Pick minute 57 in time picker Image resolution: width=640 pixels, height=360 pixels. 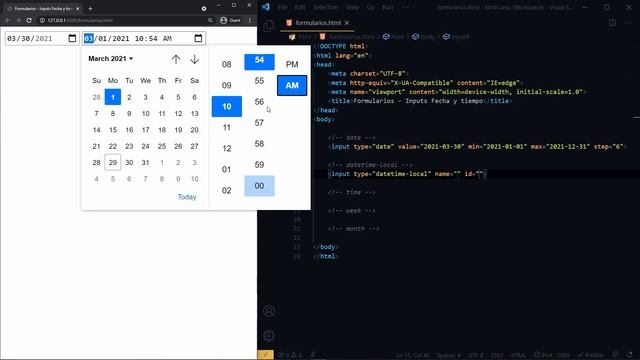coord(259,122)
